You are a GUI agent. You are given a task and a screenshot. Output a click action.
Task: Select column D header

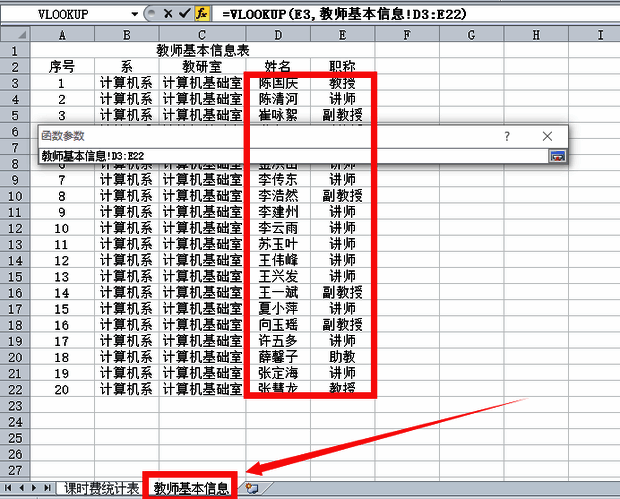[276, 35]
